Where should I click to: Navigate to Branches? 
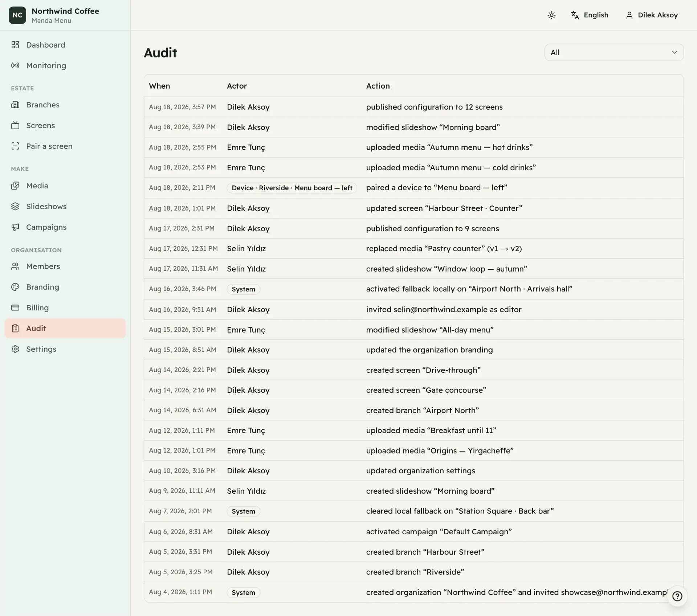click(65, 105)
